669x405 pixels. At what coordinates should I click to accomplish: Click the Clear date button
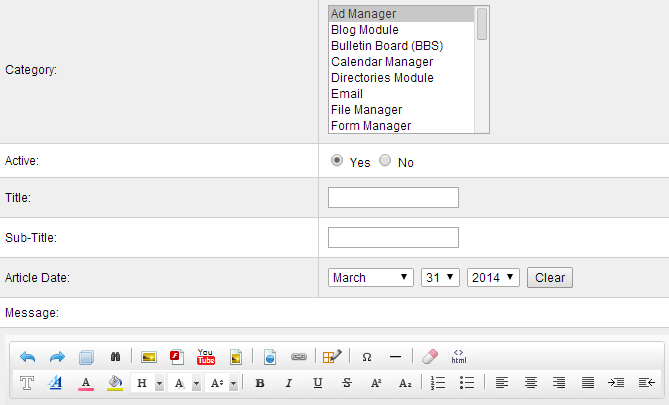pos(550,278)
